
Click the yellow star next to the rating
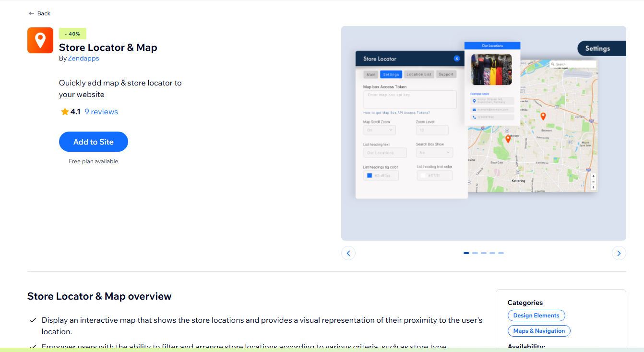click(x=64, y=111)
